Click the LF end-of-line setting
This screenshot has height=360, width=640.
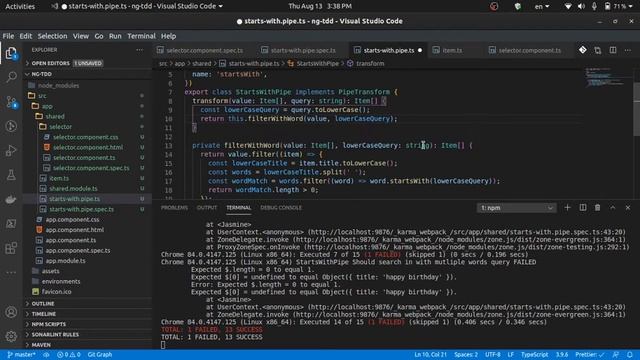[x=511, y=355]
